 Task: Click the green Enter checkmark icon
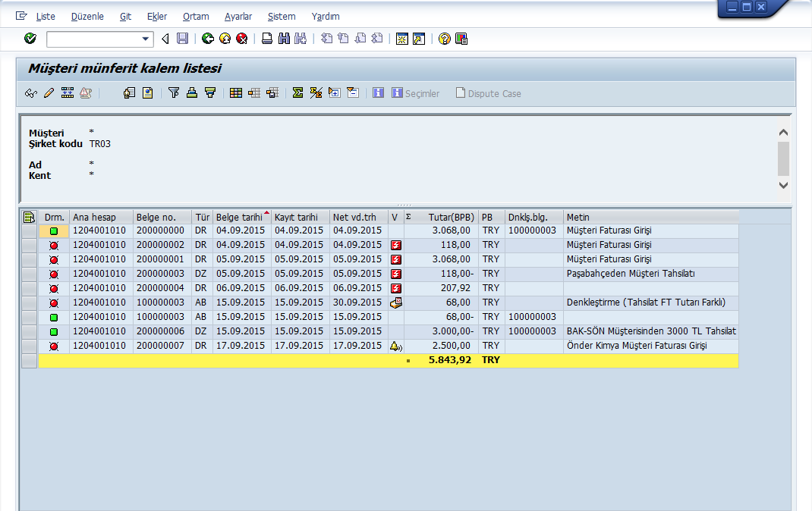coord(30,38)
